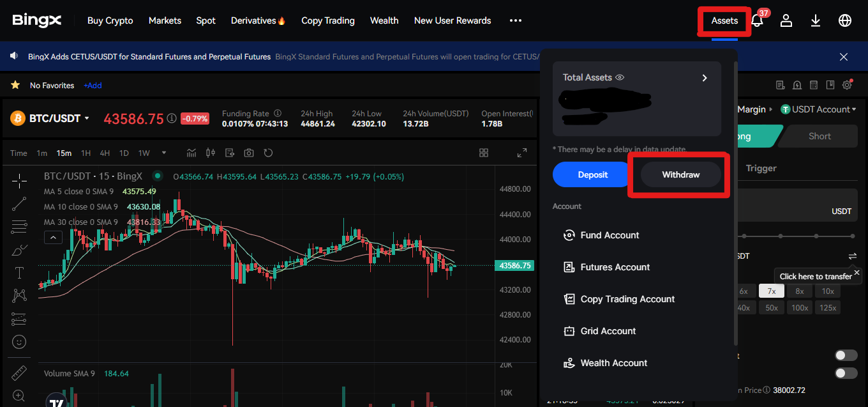Image resolution: width=868 pixels, height=407 pixels.
Task: Open the notifications bell
Action: click(x=758, y=20)
